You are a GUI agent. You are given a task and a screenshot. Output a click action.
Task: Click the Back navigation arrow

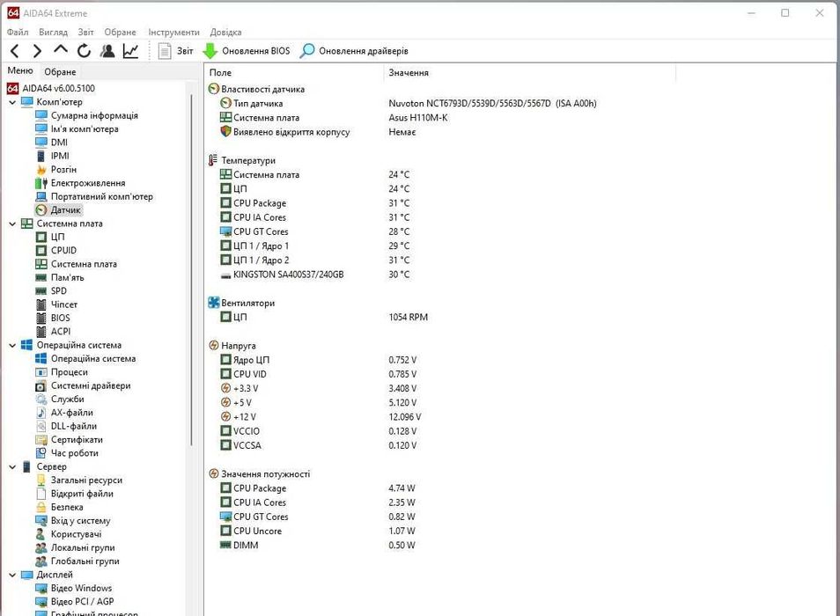[15, 51]
